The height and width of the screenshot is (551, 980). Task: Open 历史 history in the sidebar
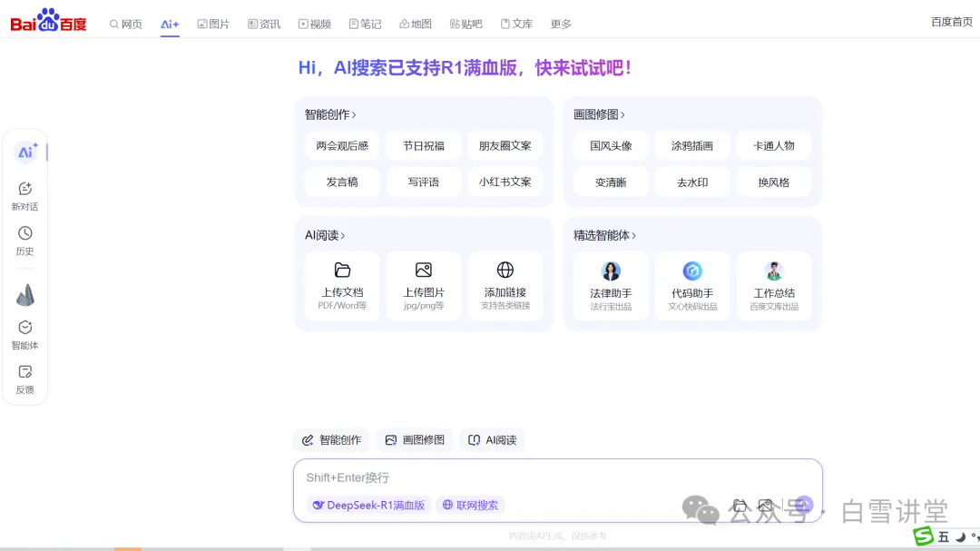tap(25, 241)
